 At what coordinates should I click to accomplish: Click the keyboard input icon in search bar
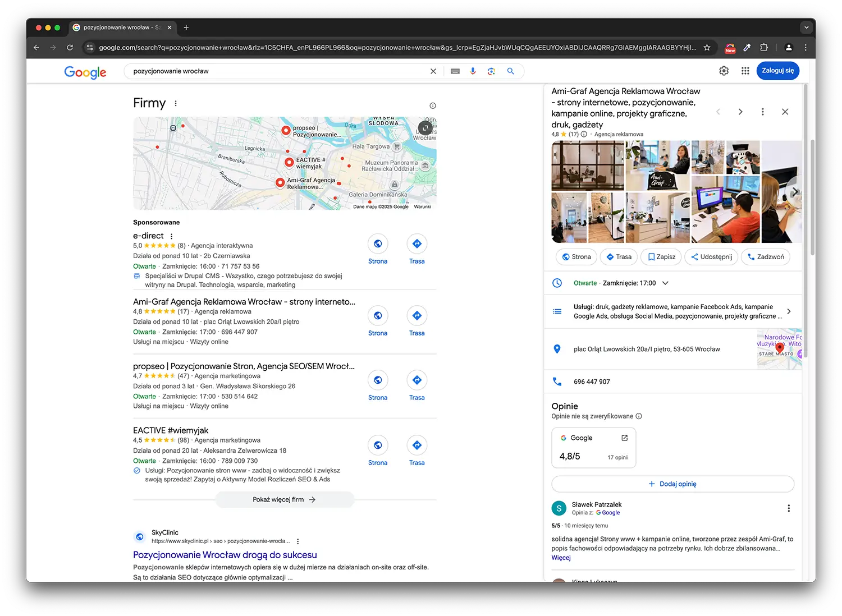coord(455,71)
